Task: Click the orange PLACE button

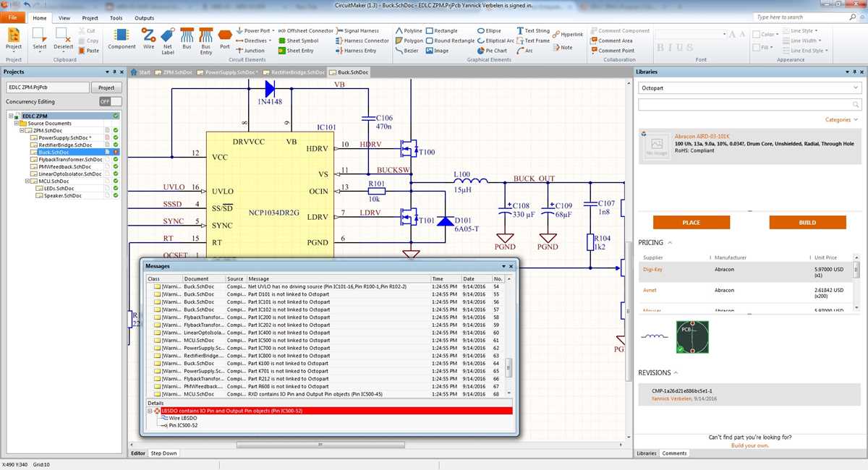Action: [691, 223]
